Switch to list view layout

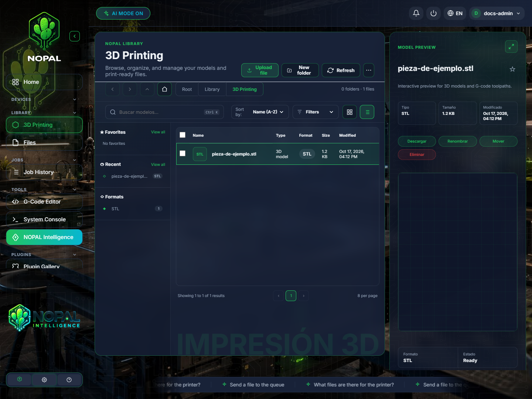[367, 112]
